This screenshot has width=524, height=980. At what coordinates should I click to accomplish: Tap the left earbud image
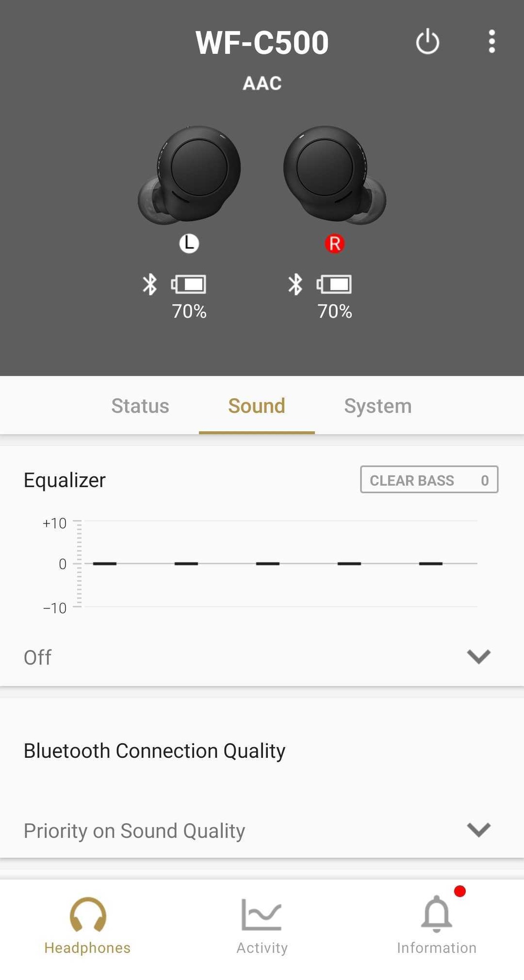coord(190,175)
